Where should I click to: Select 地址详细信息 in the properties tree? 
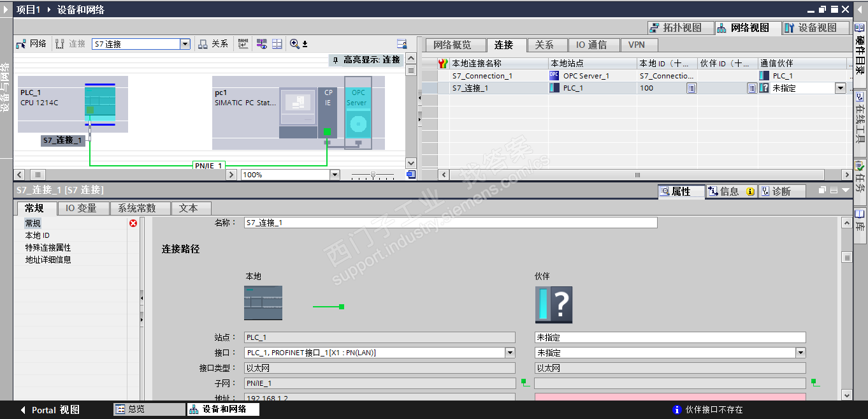48,260
